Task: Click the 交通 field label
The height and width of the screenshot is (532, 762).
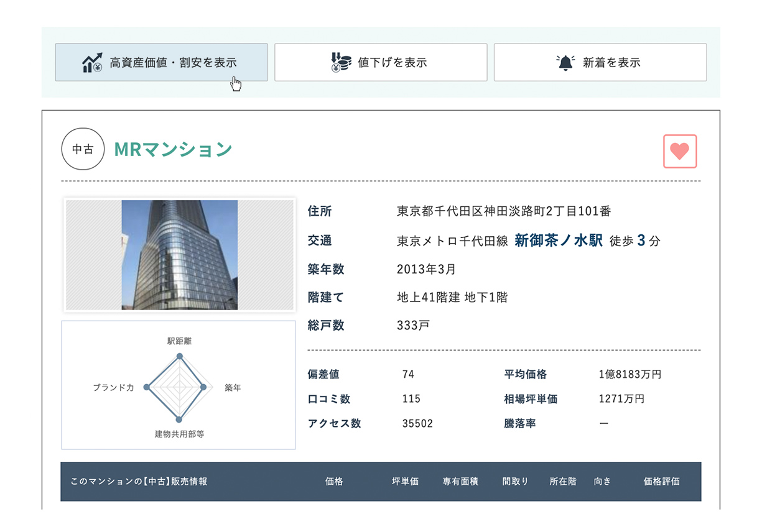Action: 320,241
